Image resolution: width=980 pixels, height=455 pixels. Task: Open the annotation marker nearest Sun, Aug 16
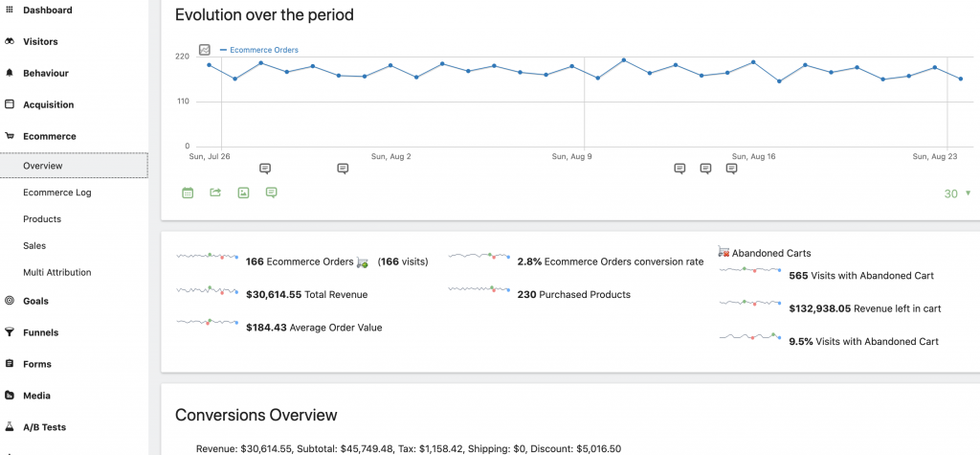[731, 169]
